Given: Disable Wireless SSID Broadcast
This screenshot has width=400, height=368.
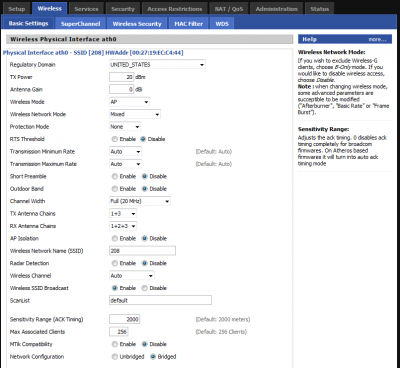Looking at the screenshot, I should [145, 288].
